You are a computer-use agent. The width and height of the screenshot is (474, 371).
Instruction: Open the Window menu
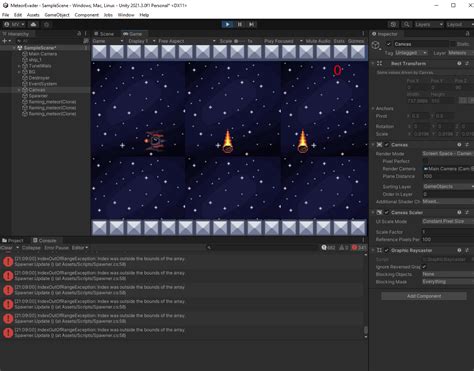point(126,15)
